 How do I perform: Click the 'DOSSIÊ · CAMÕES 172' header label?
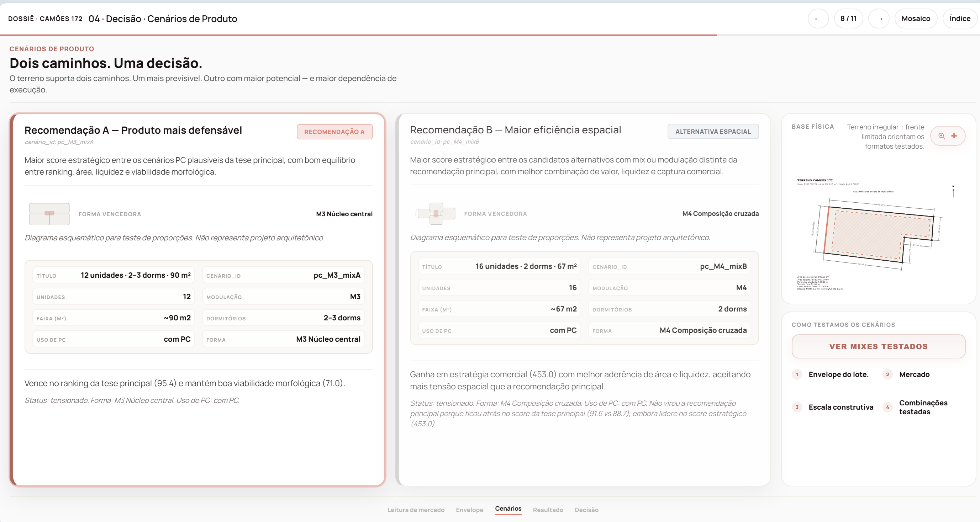click(x=45, y=18)
